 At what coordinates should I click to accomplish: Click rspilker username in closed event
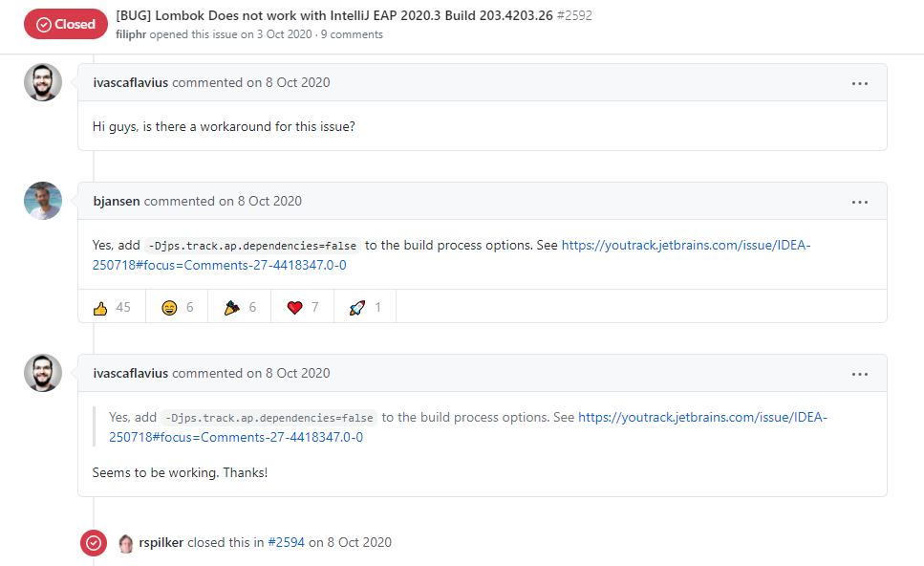tap(161, 542)
